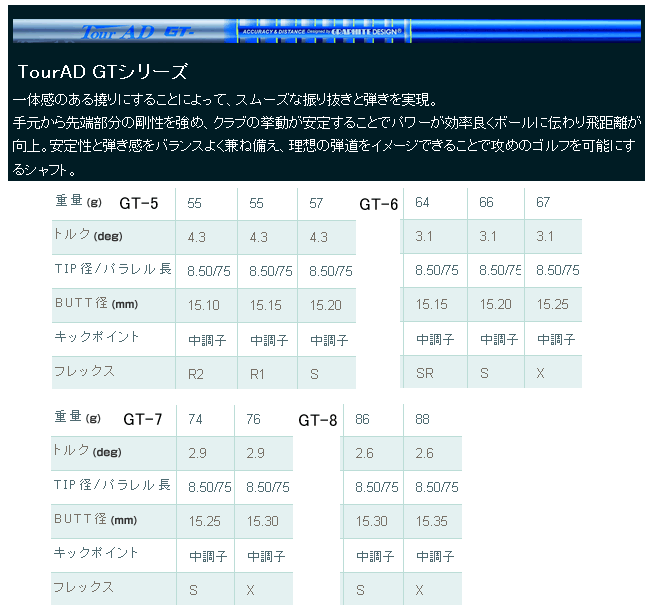This screenshot has width=650, height=612.
Task: Click the torque '3.1' under weight 67
Action: click(545, 236)
